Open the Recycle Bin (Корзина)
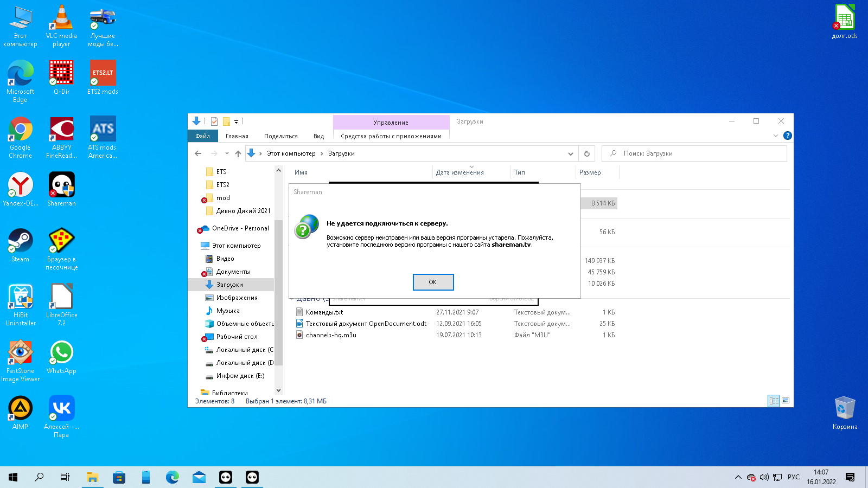Image resolution: width=868 pixels, height=488 pixels. [845, 413]
